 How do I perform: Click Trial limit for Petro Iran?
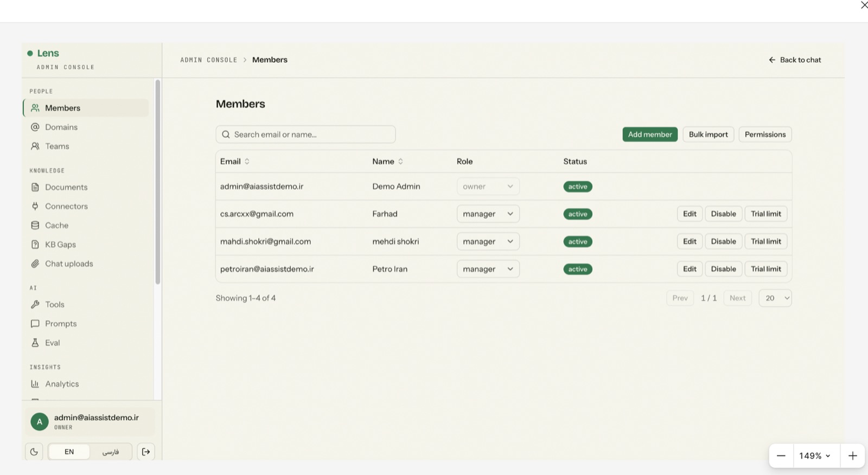[766, 269]
